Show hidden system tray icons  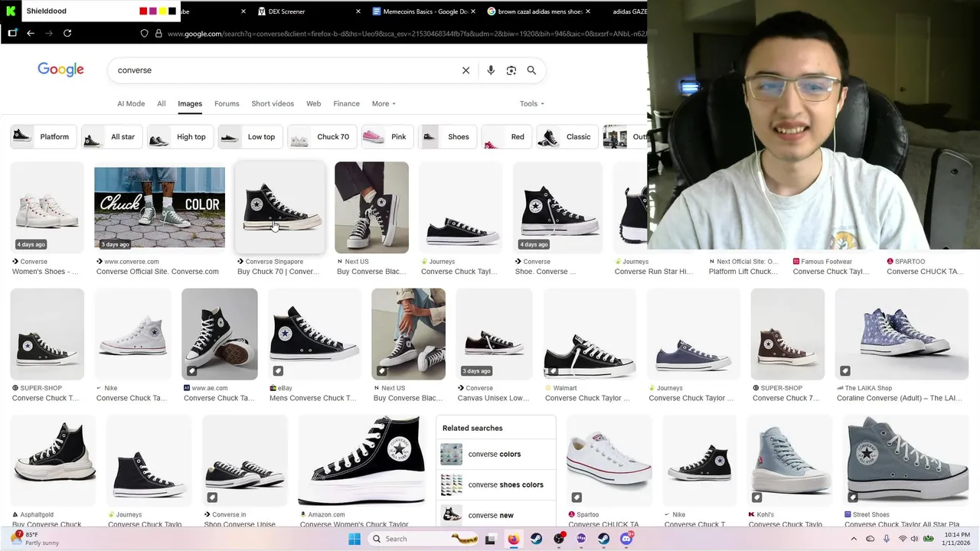[854, 539]
